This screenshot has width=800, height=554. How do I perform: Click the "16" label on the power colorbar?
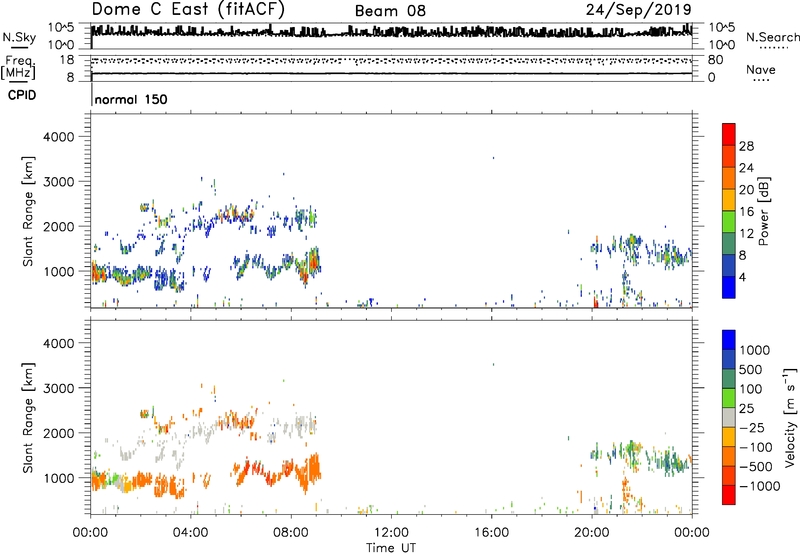746,212
